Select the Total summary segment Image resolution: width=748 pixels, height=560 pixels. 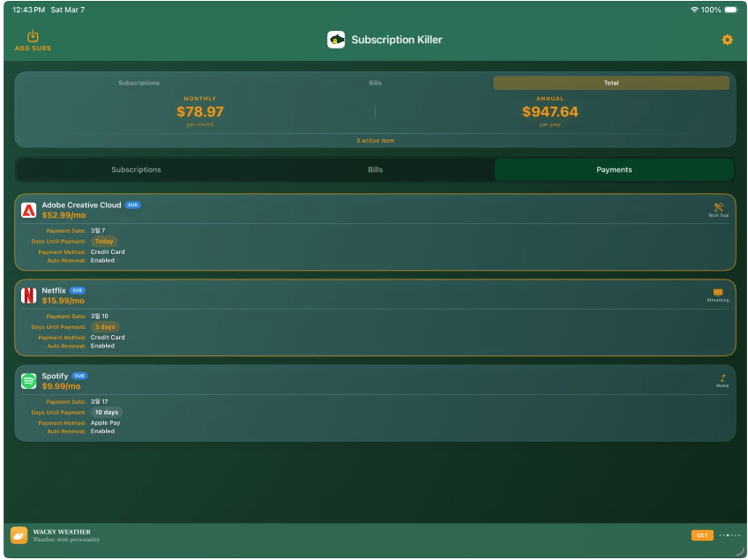(610, 83)
